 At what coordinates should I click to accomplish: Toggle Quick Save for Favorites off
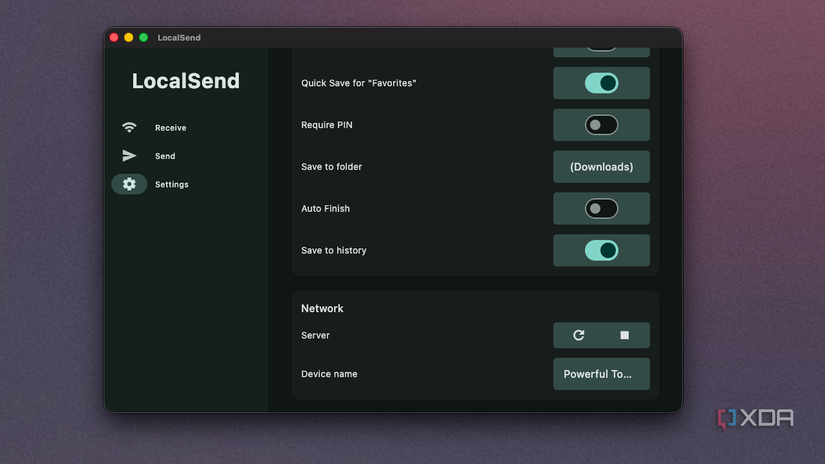[601, 83]
